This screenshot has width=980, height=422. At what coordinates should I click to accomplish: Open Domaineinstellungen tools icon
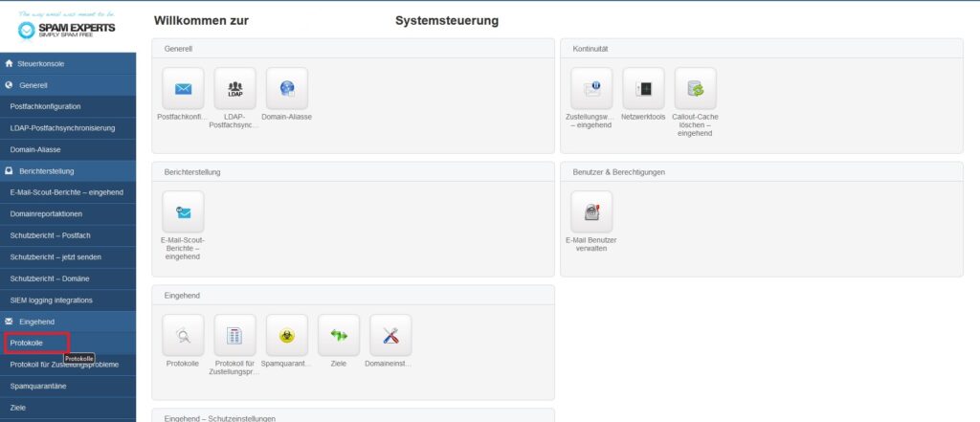pos(390,335)
